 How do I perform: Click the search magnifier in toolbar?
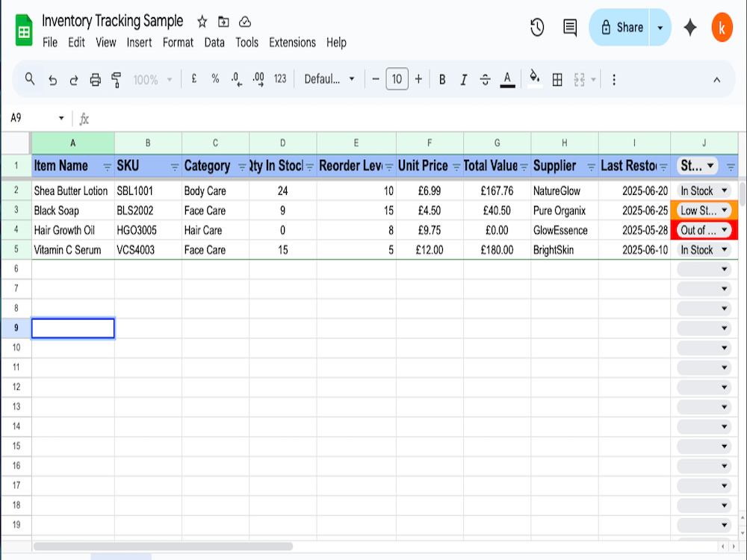(x=30, y=79)
